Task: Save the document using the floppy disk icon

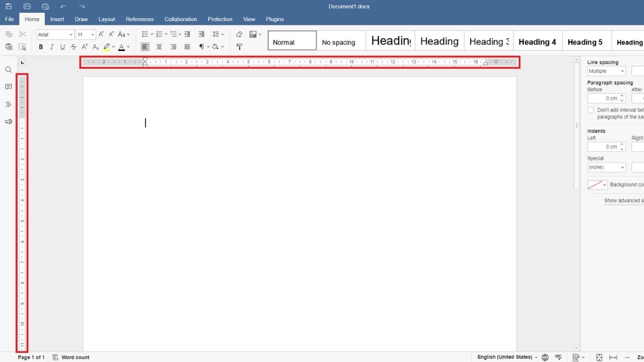Action: pyautogui.click(x=9, y=6)
